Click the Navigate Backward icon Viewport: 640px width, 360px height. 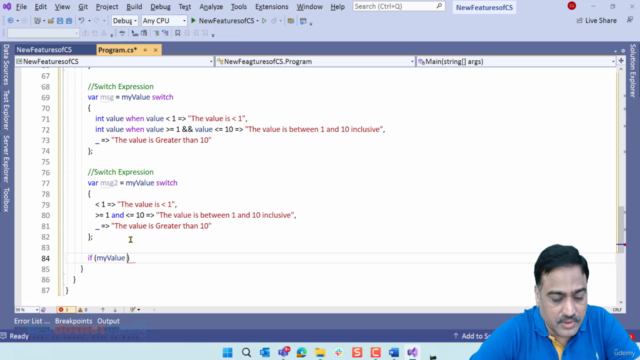(x=11, y=20)
